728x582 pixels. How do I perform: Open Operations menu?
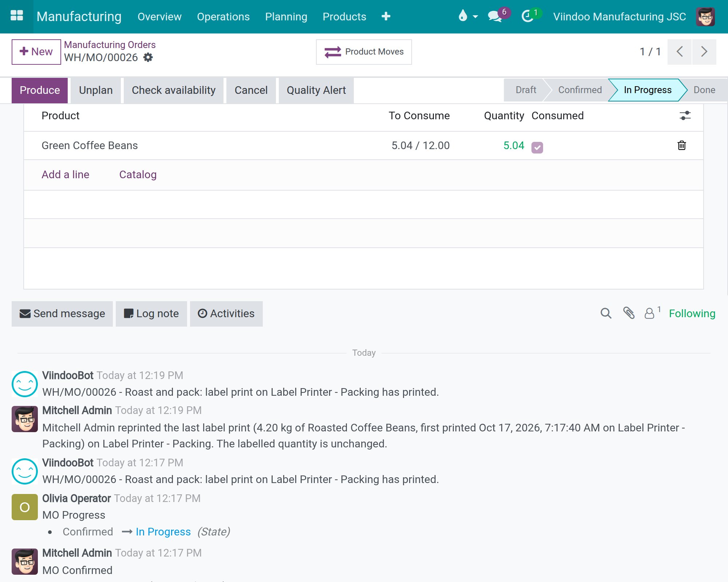pos(223,17)
